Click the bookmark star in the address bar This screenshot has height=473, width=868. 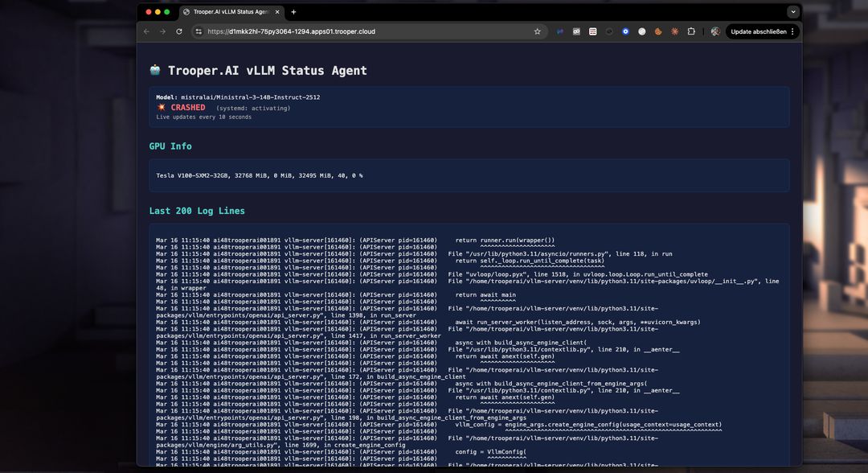(538, 31)
